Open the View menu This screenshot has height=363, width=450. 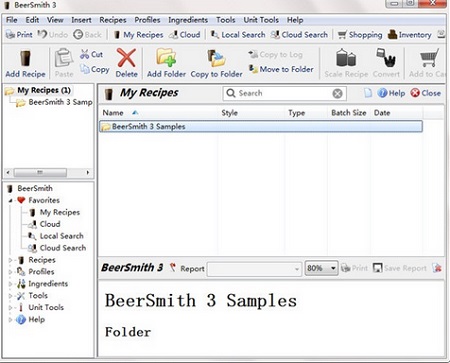55,20
